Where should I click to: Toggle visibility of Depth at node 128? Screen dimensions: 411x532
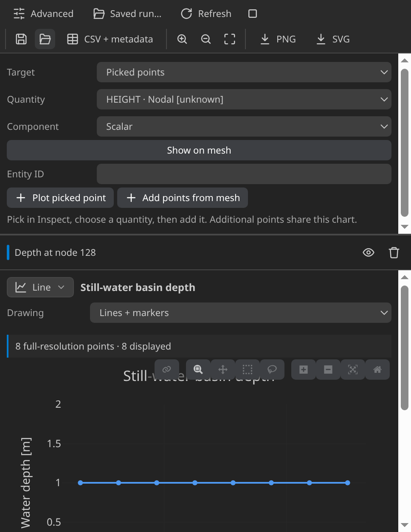pos(369,252)
